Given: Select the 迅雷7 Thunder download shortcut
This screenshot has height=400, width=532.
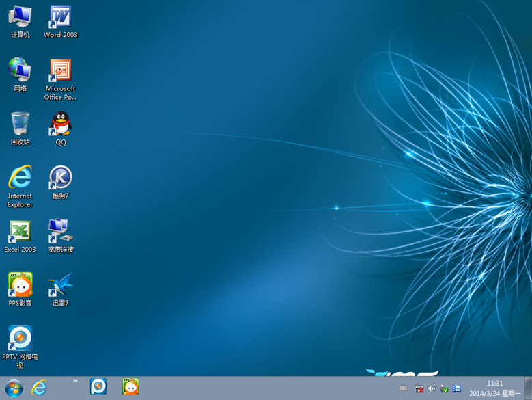Looking at the screenshot, I should [60, 284].
